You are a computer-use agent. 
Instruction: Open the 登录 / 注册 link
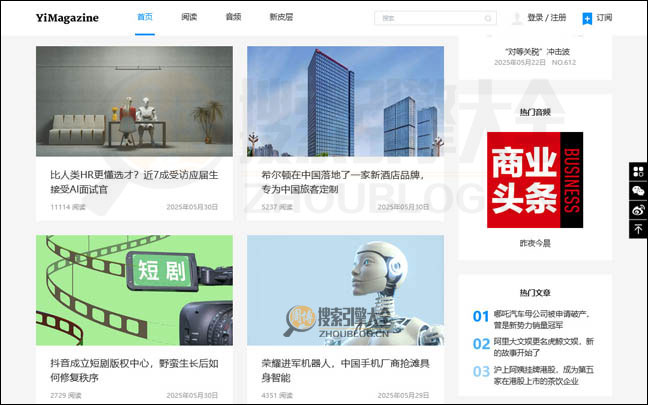point(546,18)
